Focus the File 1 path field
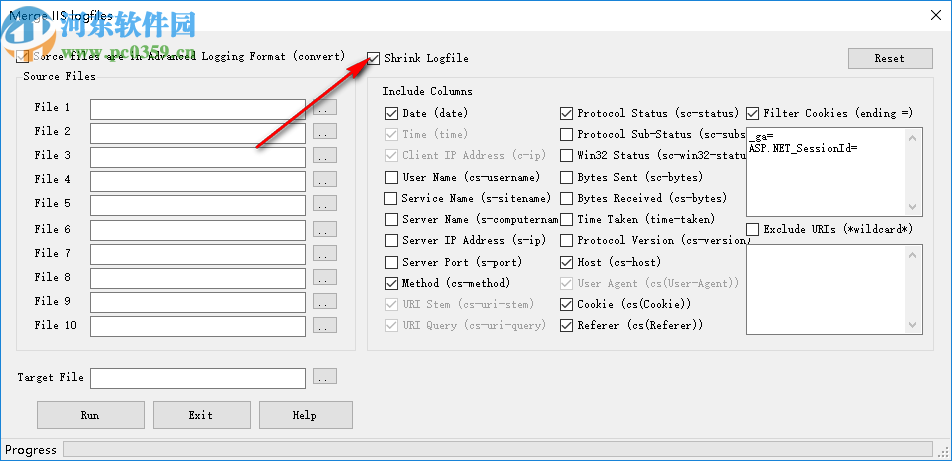This screenshot has width=952, height=461. [x=198, y=109]
